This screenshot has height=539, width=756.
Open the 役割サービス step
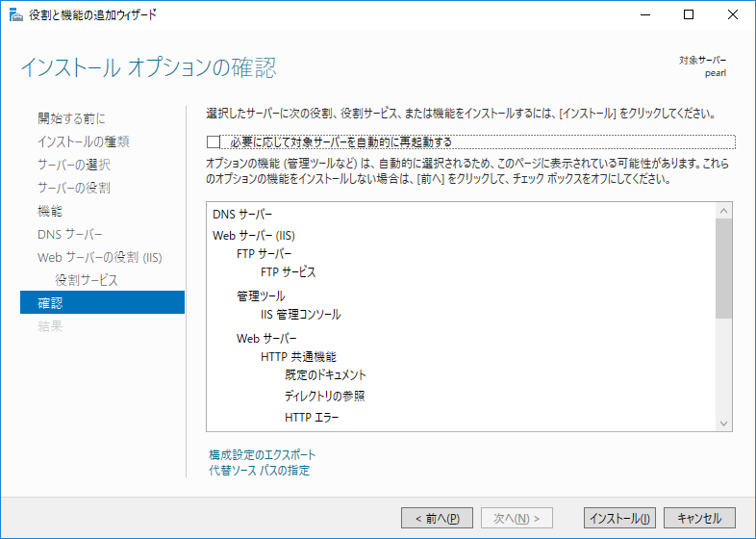click(87, 280)
